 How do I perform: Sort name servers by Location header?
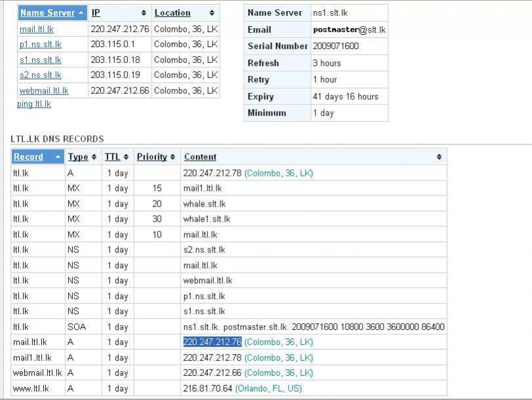(173, 13)
